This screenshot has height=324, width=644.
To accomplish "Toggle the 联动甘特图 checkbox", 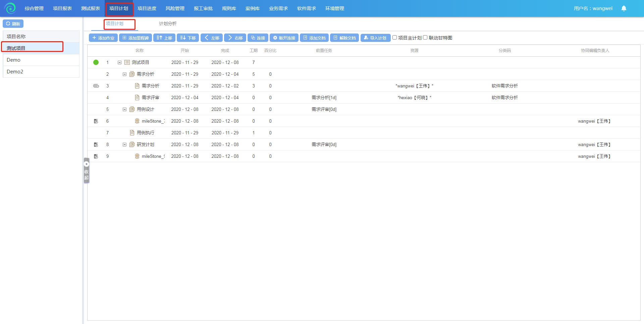I will click(425, 38).
